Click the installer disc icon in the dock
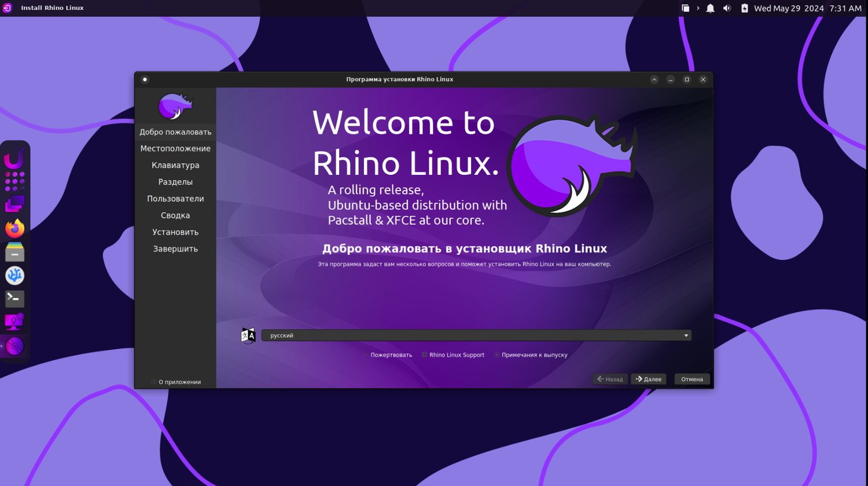The image size is (868, 486). tap(14, 346)
